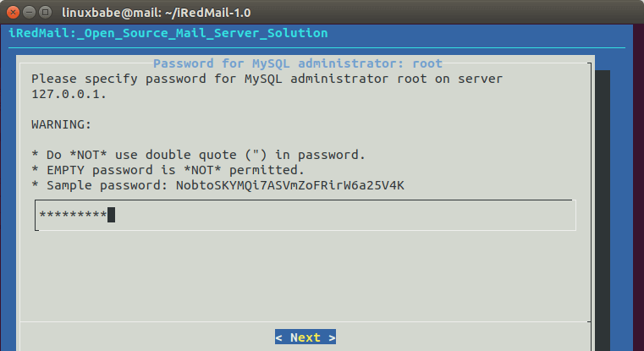
Task: Maximize the terminal window
Action: point(48,13)
